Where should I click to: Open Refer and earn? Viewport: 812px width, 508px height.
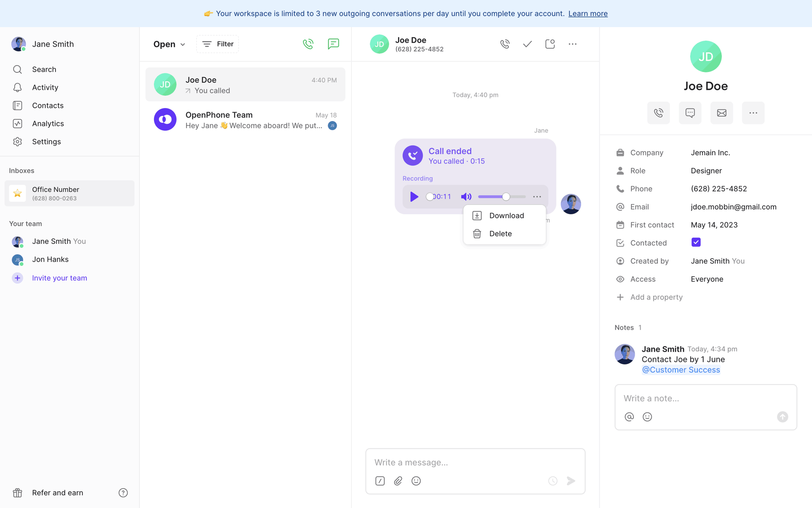58,493
